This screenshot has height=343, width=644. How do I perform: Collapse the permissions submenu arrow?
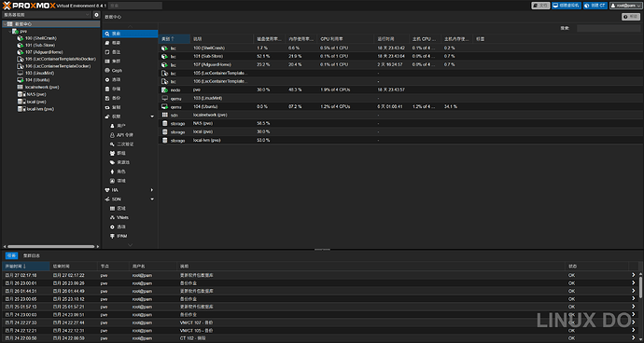point(152,117)
